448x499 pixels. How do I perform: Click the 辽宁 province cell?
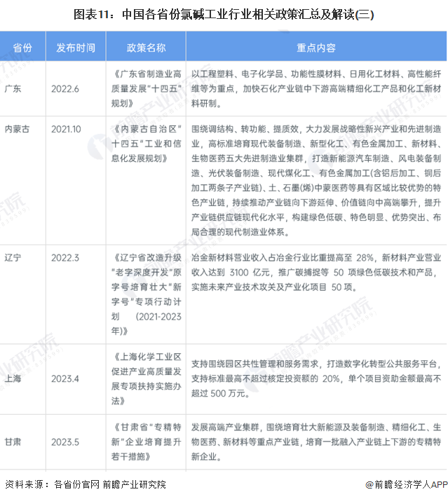coord(13,257)
